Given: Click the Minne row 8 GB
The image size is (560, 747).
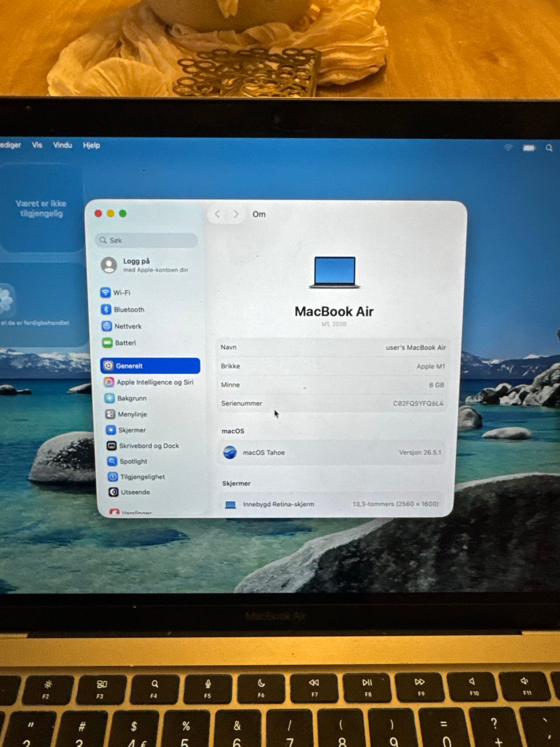Looking at the screenshot, I should coord(333,385).
